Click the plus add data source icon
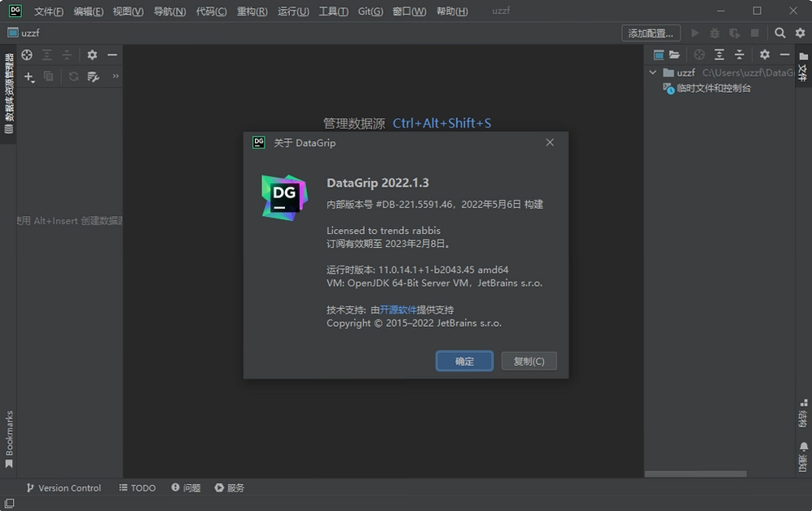Screen dimensions: 812x511 click(29, 77)
